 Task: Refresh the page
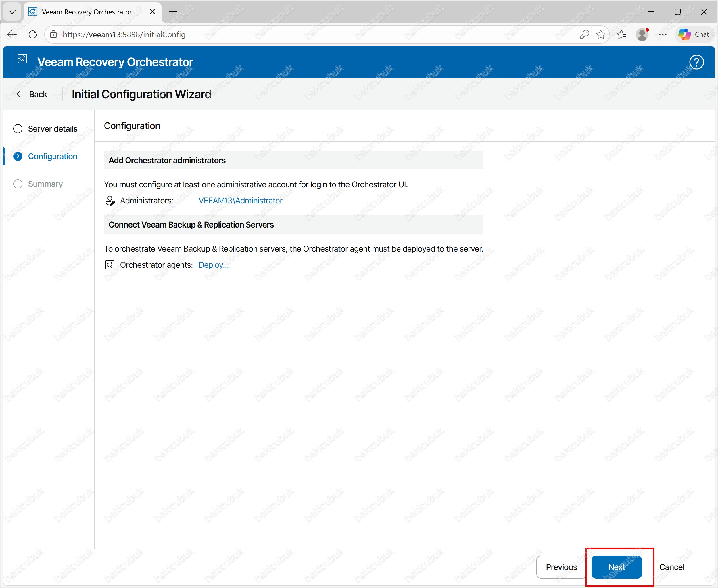click(33, 34)
